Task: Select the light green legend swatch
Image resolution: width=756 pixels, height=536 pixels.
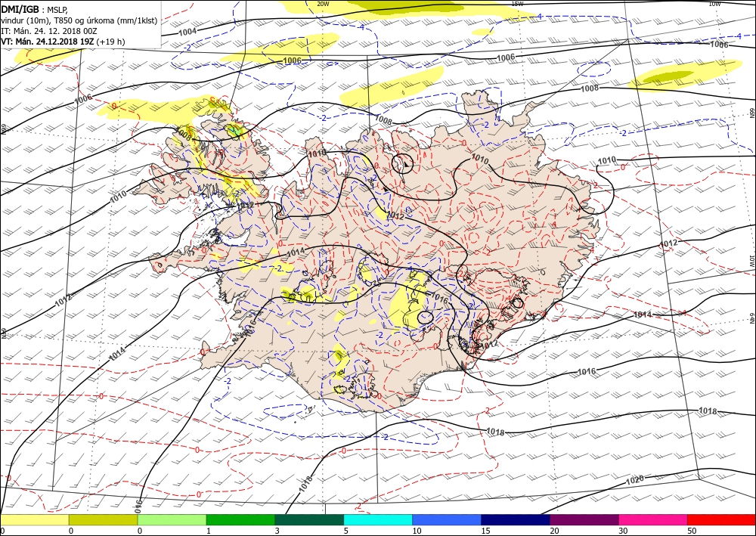Action: point(172,520)
